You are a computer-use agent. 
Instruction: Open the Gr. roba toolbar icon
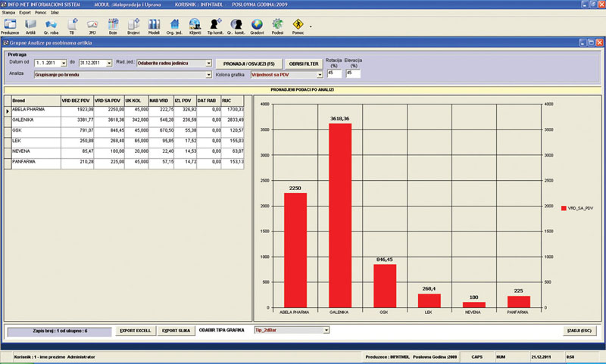(x=51, y=26)
